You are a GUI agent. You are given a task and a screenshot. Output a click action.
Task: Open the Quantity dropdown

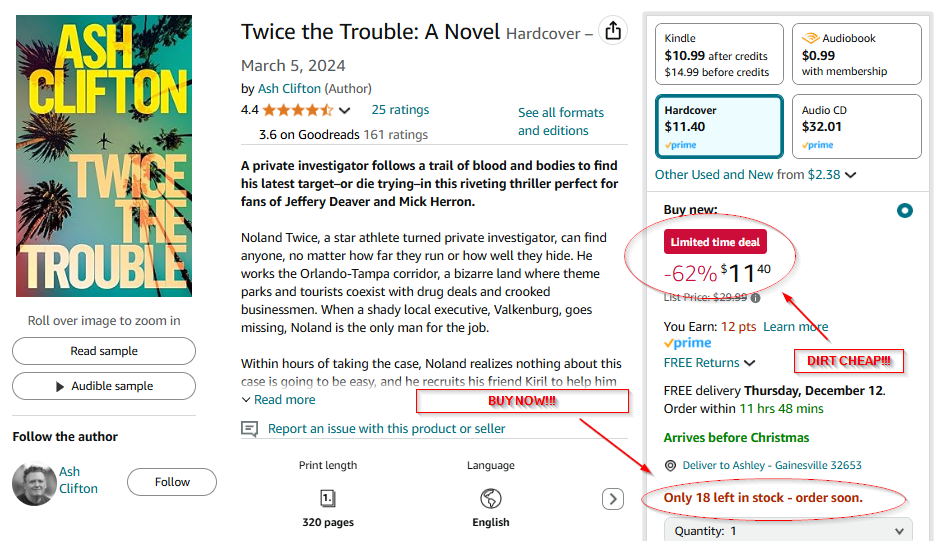point(788,531)
